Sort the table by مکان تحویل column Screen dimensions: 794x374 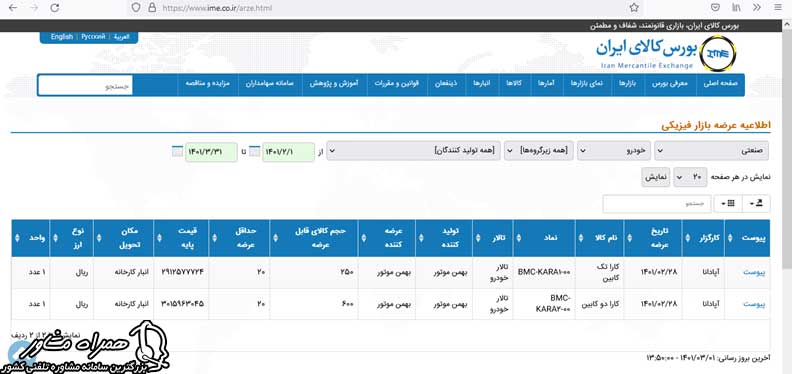click(x=123, y=238)
